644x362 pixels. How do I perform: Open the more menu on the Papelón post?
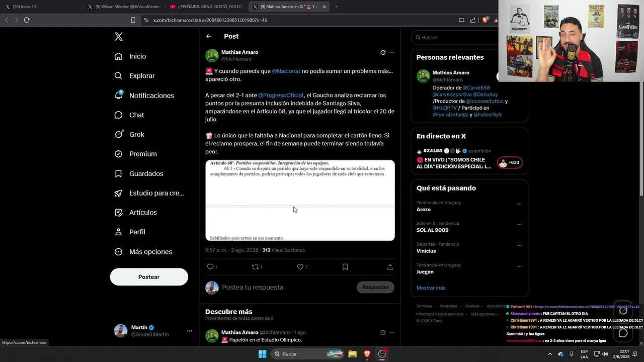click(x=392, y=332)
